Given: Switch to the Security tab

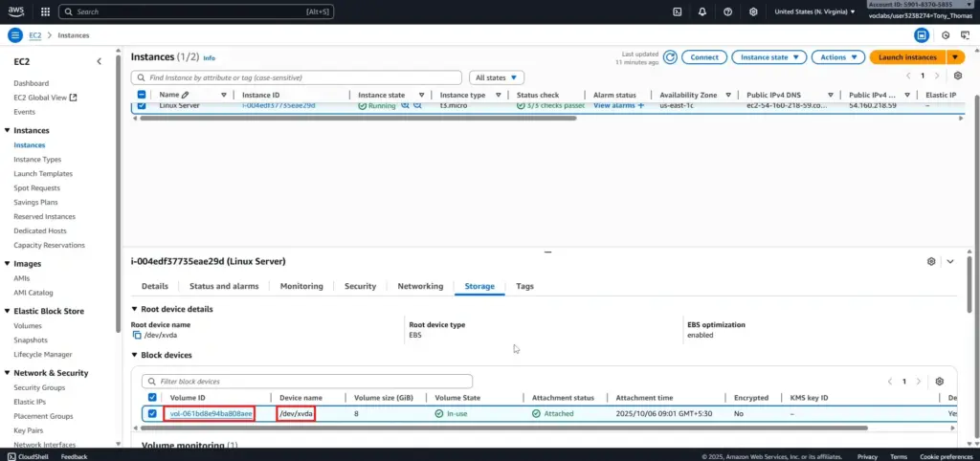Looking at the screenshot, I should (360, 286).
